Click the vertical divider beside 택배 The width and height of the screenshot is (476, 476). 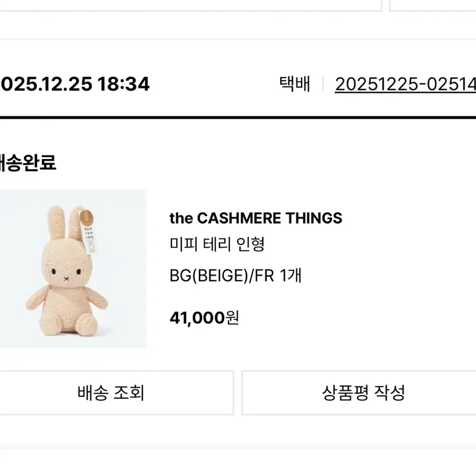[323, 84]
